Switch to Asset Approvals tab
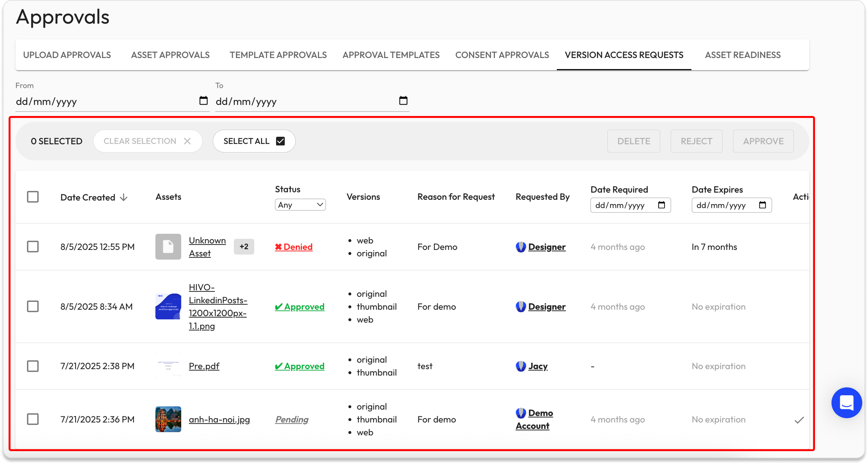 tap(170, 55)
